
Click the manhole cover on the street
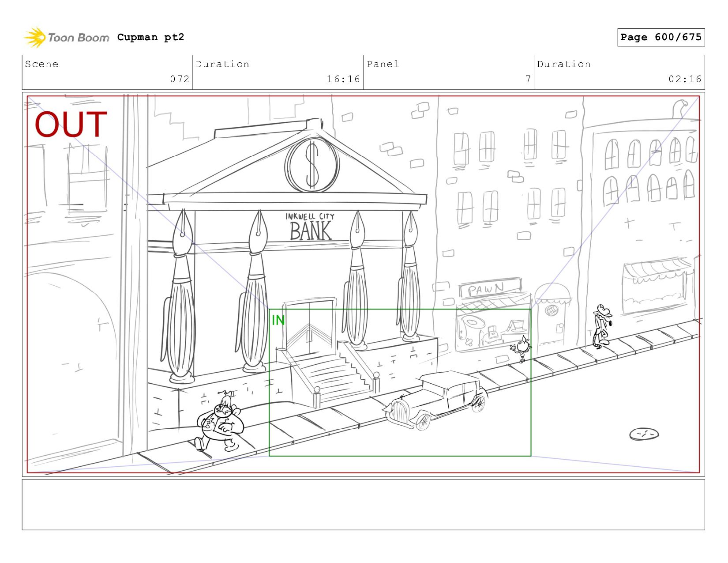(x=644, y=434)
